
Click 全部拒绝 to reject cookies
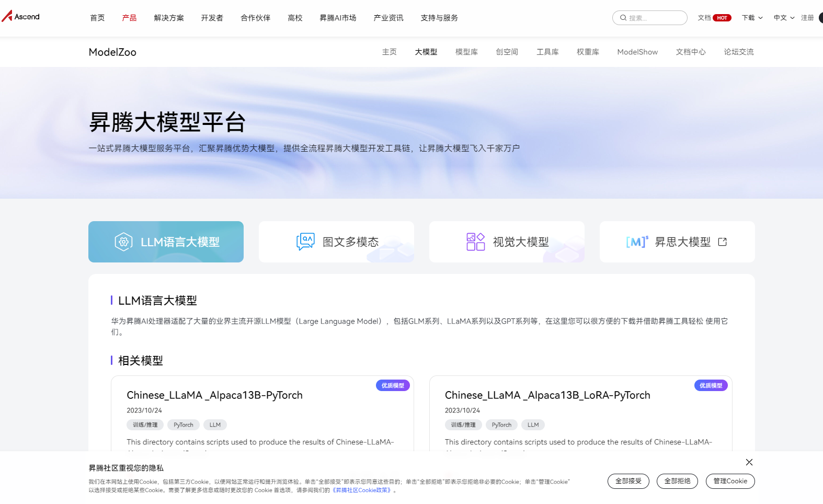[677, 481]
